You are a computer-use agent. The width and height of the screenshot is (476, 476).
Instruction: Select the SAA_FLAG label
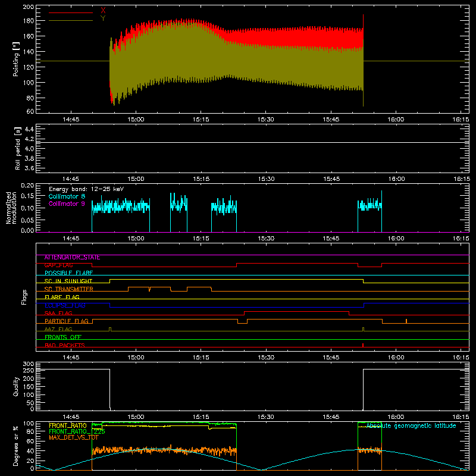click(x=58, y=314)
